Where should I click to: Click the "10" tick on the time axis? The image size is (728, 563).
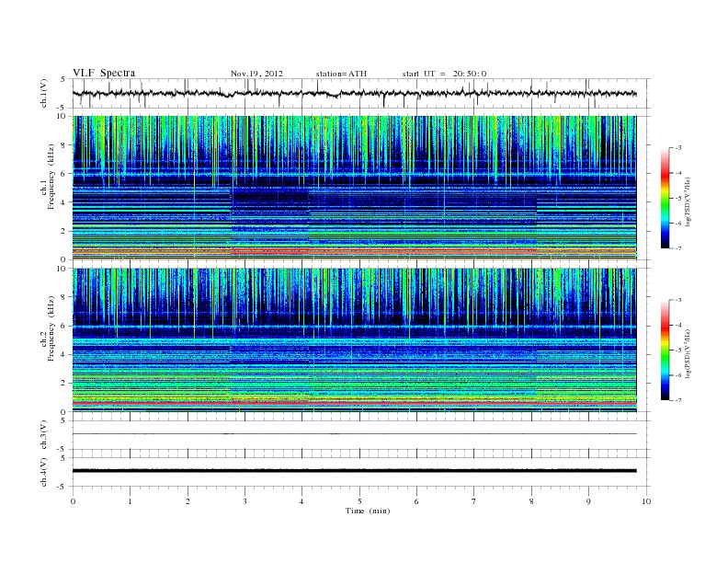tap(646, 501)
